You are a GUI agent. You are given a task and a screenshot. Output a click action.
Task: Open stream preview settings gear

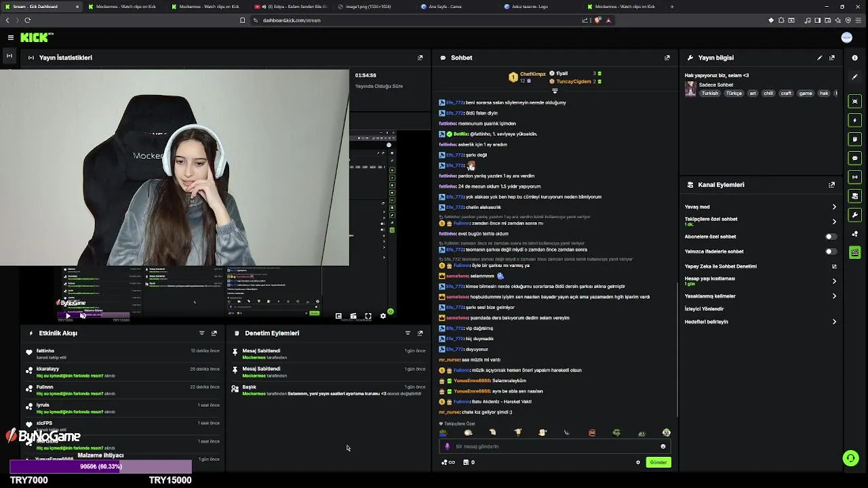pos(383,316)
